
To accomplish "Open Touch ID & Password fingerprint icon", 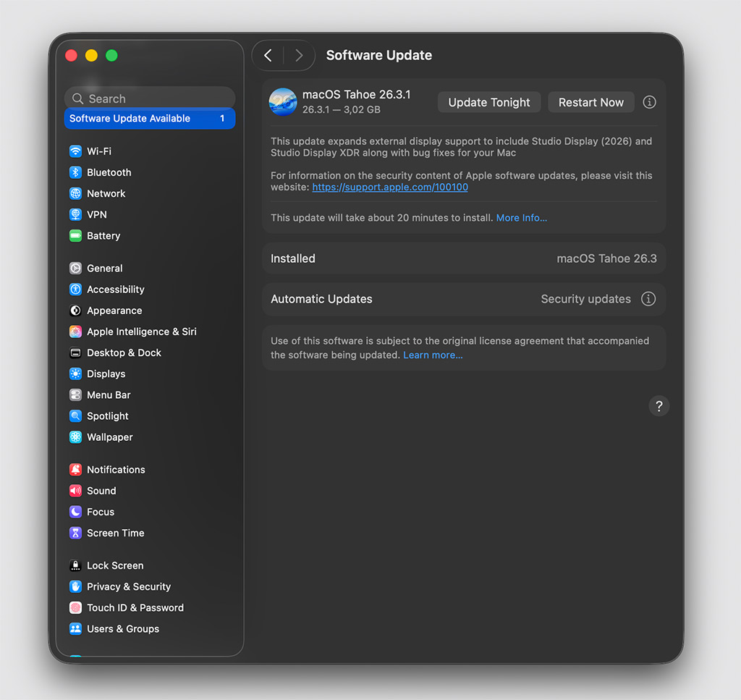I will 75,607.
